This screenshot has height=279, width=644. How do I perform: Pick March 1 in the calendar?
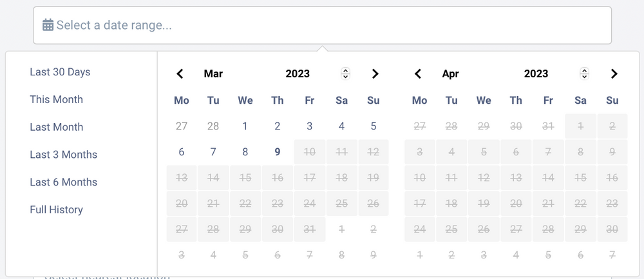245,126
